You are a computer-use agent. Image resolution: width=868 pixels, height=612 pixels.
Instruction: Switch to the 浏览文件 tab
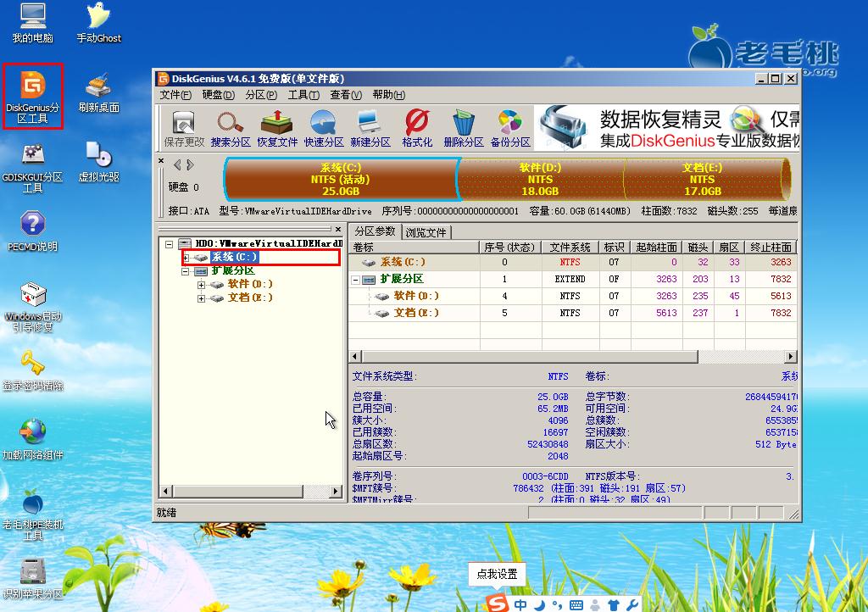click(426, 232)
